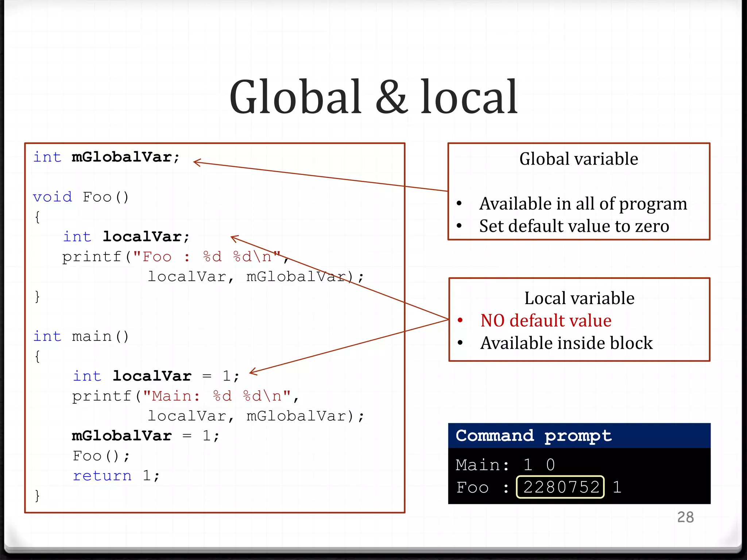The width and height of the screenshot is (747, 560).
Task: Select the "int localVar = 1;" line
Action: coord(156,376)
